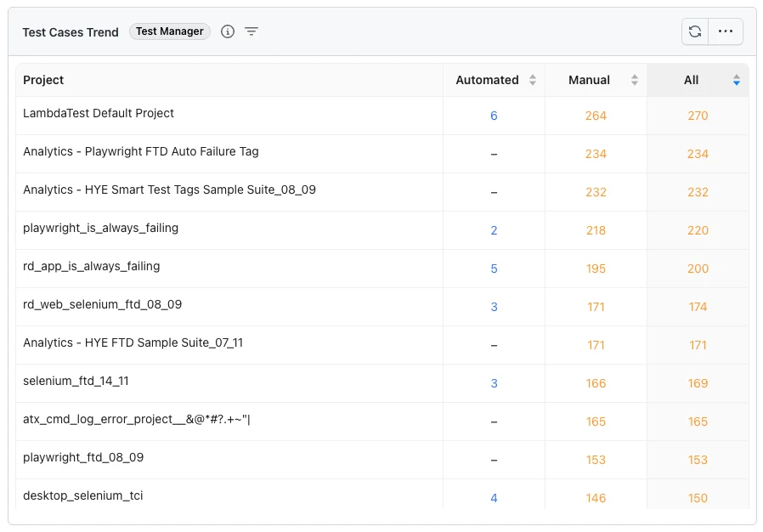Viewport: 763px width, 532px height.
Task: Open manual count 218 for playwright_is_always_failing
Action: (596, 230)
